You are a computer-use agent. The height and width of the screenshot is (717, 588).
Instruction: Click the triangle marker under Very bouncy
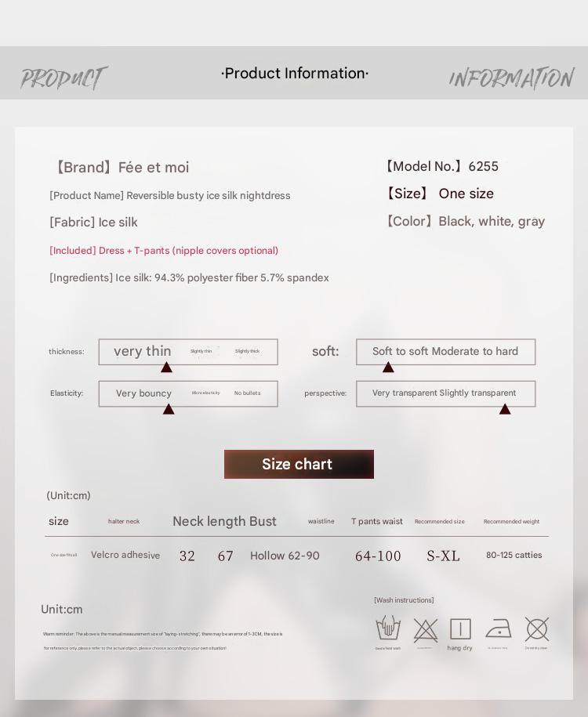pyautogui.click(x=169, y=409)
